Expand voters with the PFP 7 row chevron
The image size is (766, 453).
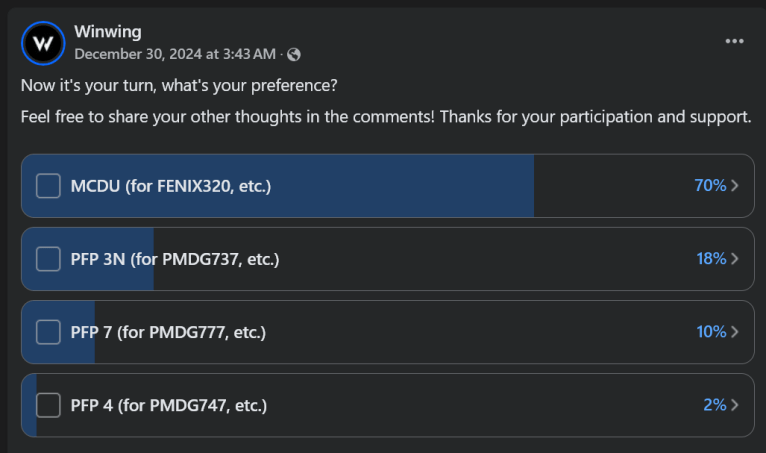[x=736, y=332]
